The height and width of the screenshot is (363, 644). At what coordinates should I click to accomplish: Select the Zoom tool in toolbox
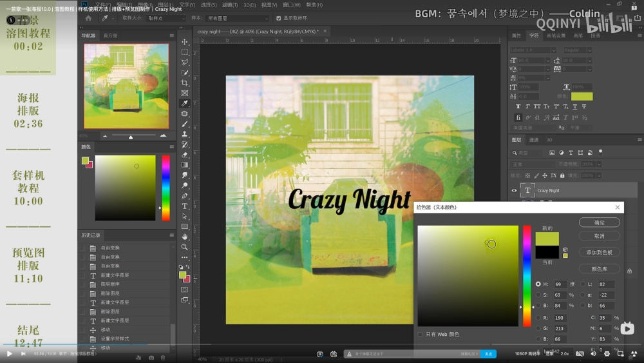(185, 247)
